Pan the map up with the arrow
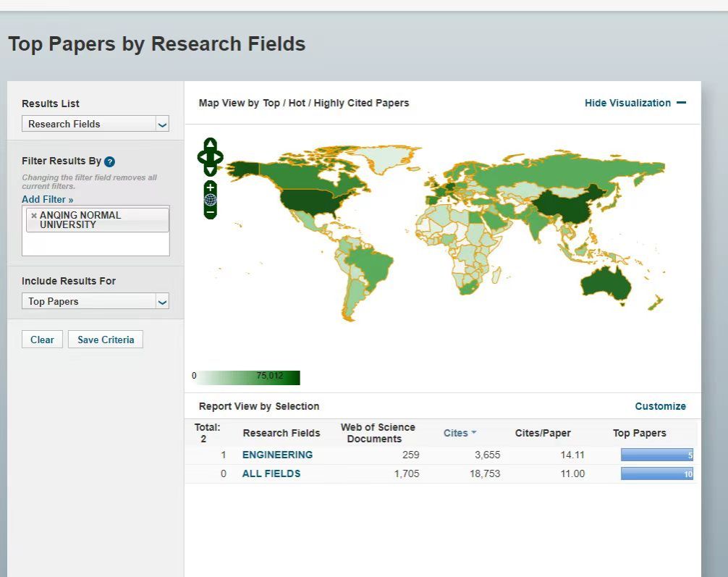728x577 pixels. click(210, 144)
